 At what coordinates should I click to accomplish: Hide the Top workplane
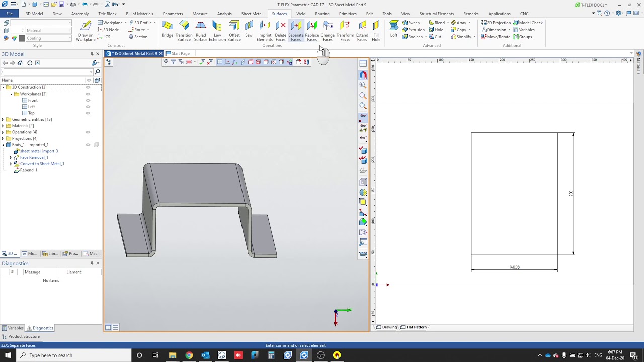click(x=88, y=113)
